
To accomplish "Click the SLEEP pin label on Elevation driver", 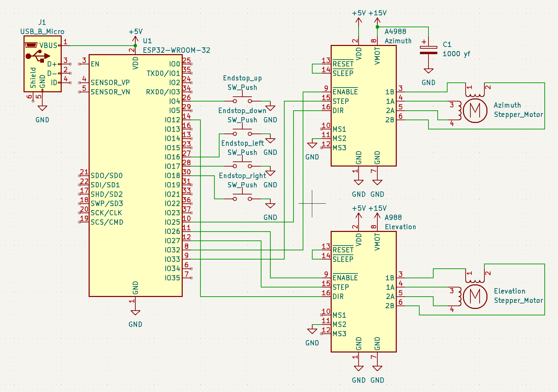I will coord(343,259).
